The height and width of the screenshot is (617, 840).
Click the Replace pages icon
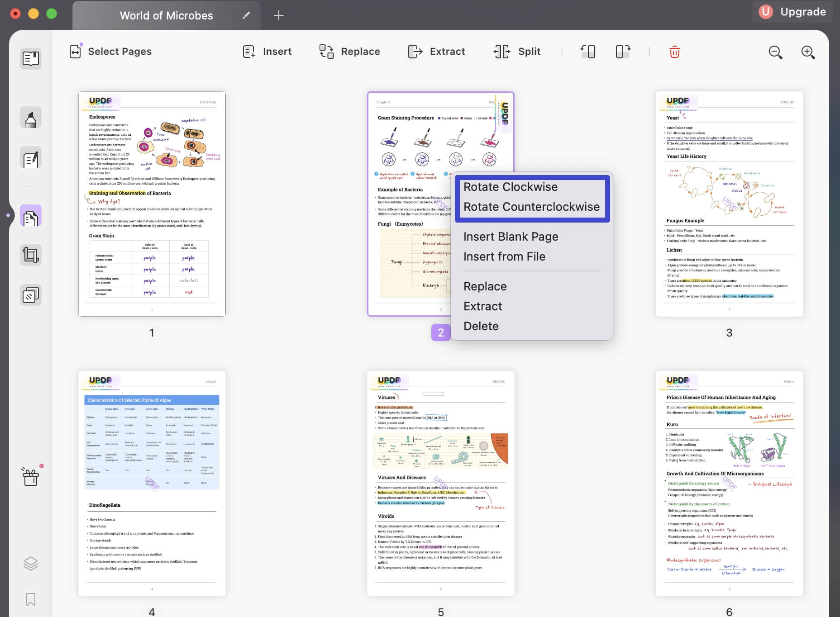pos(326,52)
